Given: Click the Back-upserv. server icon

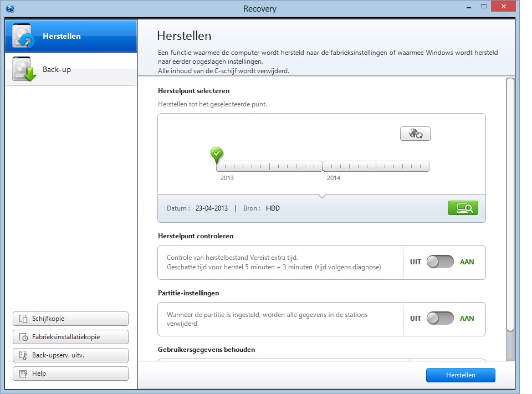Looking at the screenshot, I should point(23,355).
